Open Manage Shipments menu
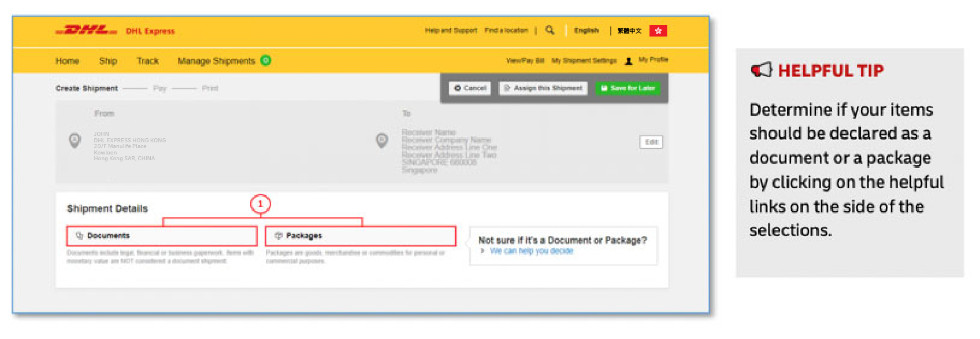Screen dimensions: 980x339 coord(216,61)
